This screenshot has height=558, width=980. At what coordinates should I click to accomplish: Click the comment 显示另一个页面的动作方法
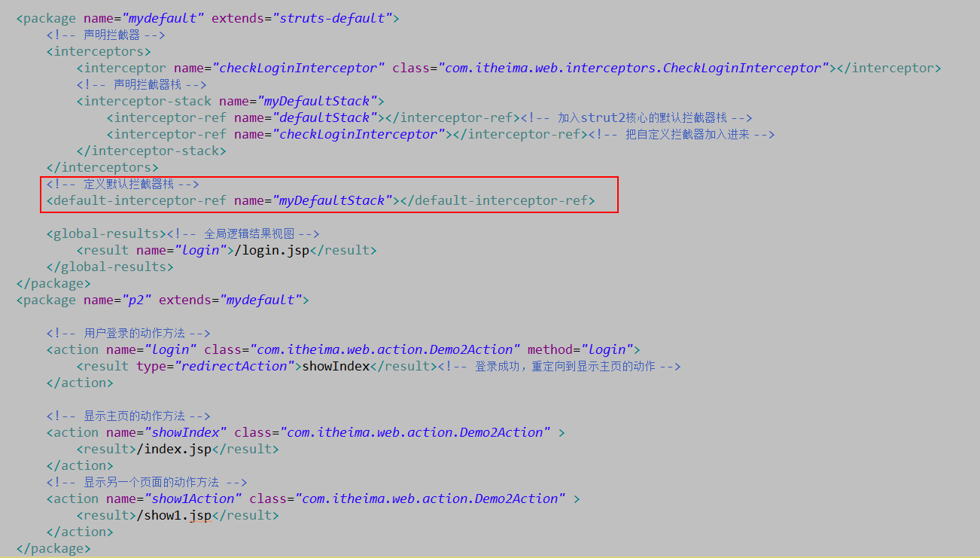pyautogui.click(x=147, y=482)
